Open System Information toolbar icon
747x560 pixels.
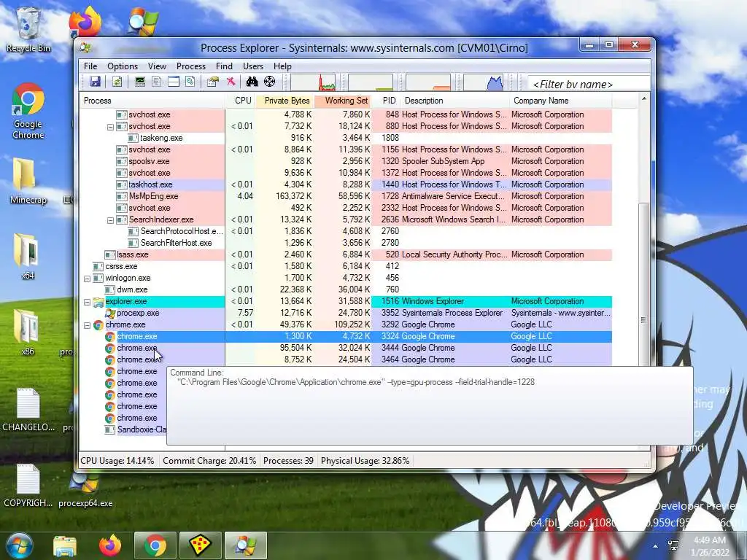click(139, 82)
